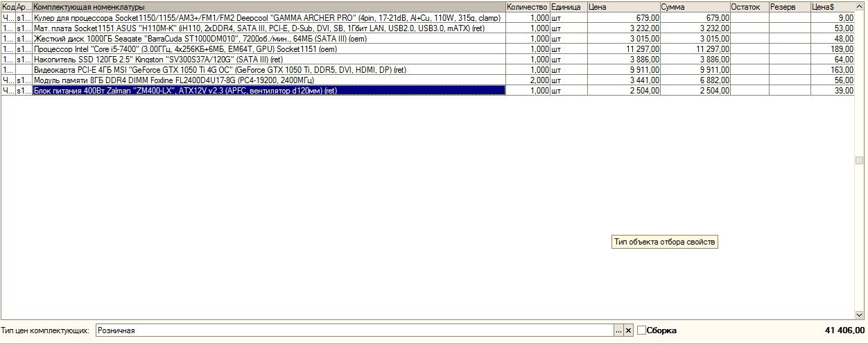Click quantity cell of Foxline memory module
The image size is (868, 345).
point(528,80)
